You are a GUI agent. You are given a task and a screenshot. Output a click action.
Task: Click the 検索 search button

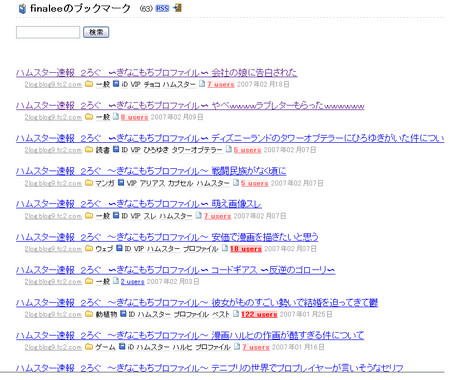(x=96, y=32)
